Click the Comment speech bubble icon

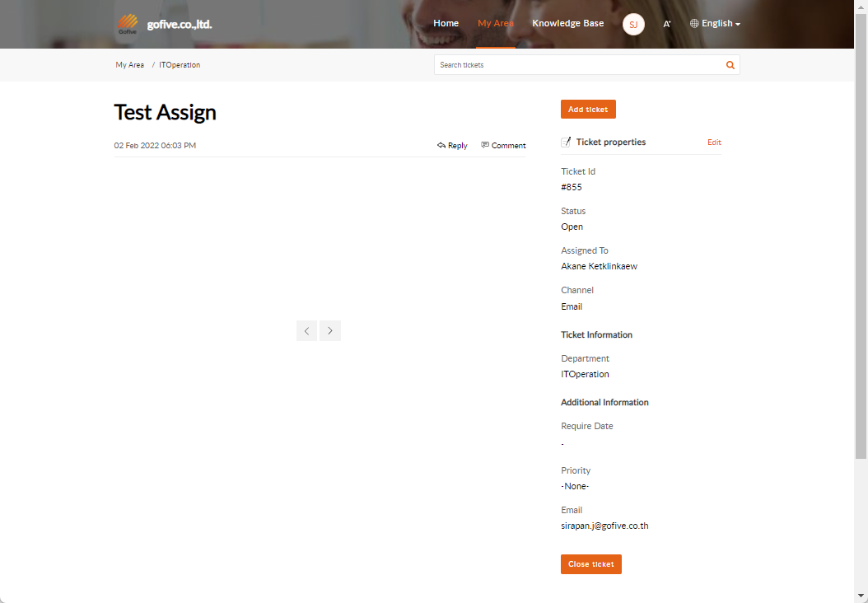tap(485, 146)
